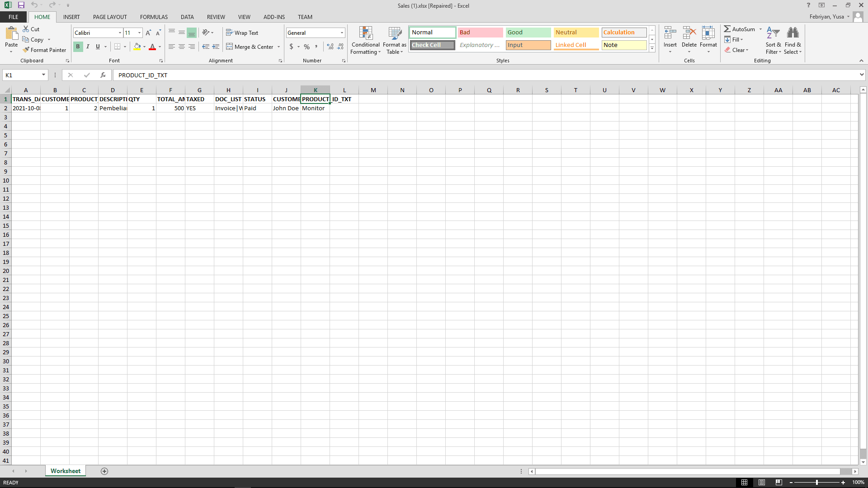The height and width of the screenshot is (488, 868).
Task: Apply the Check Cell style
Action: click(x=432, y=45)
